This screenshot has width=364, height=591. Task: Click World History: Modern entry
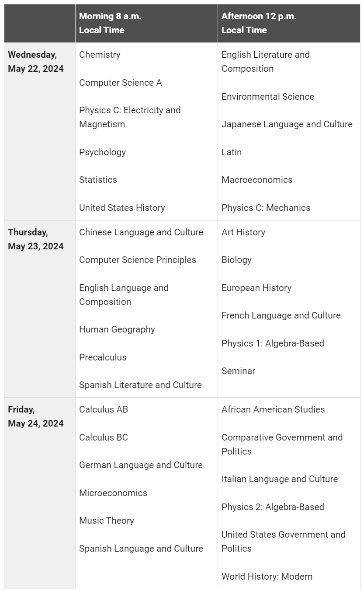[267, 577]
